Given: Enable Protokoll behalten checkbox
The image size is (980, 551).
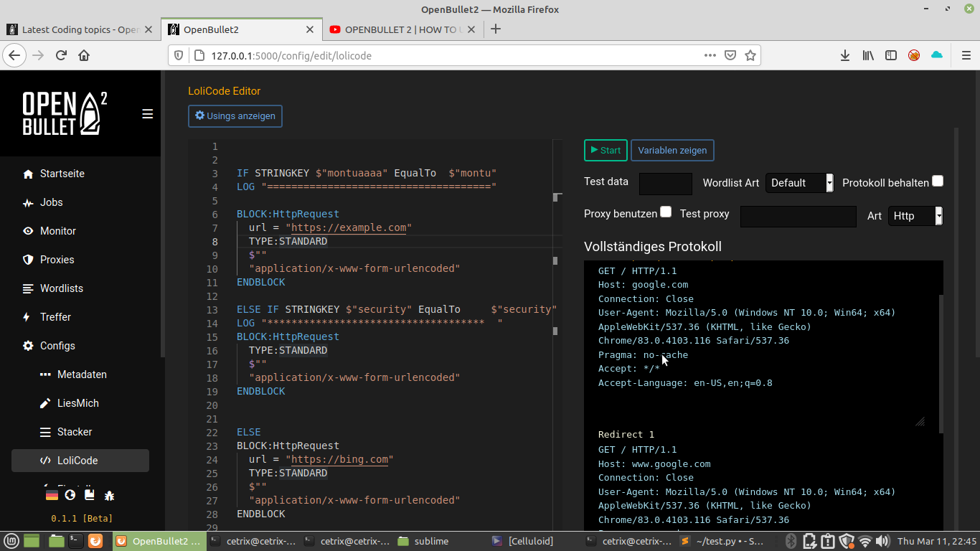Looking at the screenshot, I should pyautogui.click(x=938, y=182).
